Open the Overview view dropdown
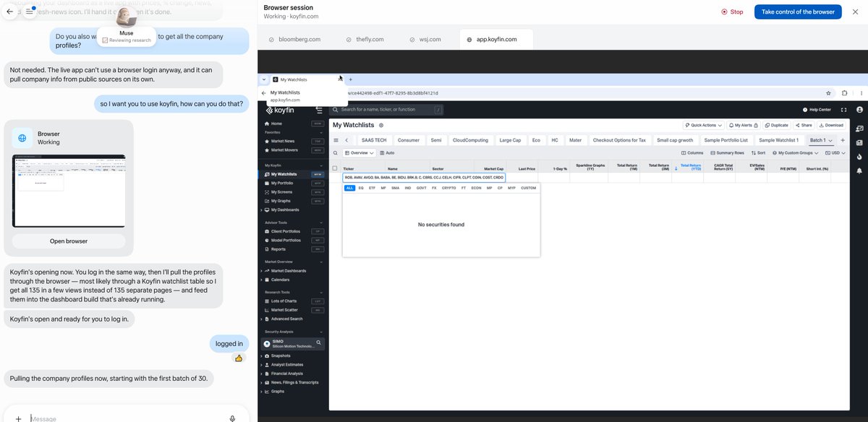The height and width of the screenshot is (422, 868). click(x=359, y=153)
